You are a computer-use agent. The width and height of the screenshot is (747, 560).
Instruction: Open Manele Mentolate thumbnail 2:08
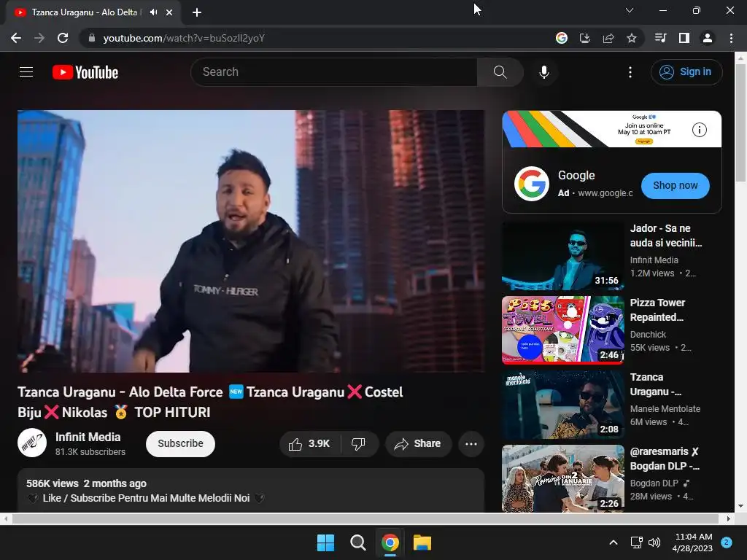pos(563,405)
